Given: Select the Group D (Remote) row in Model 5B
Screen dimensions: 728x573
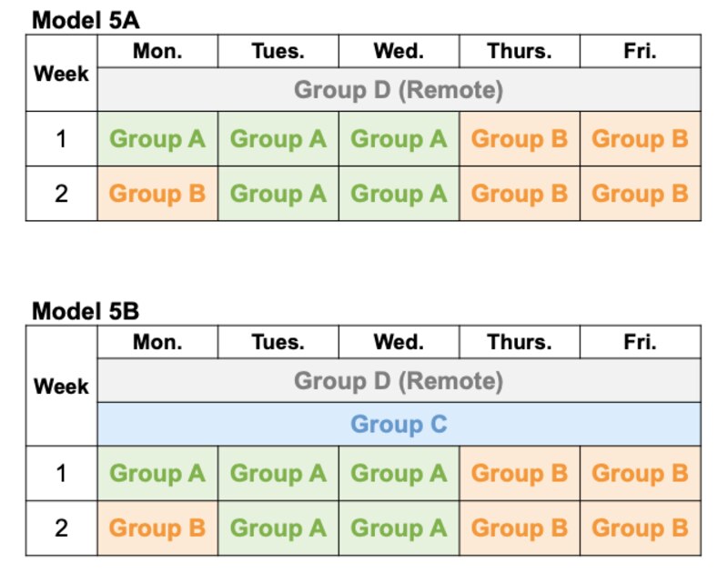Looking at the screenshot, I should 399,380.
